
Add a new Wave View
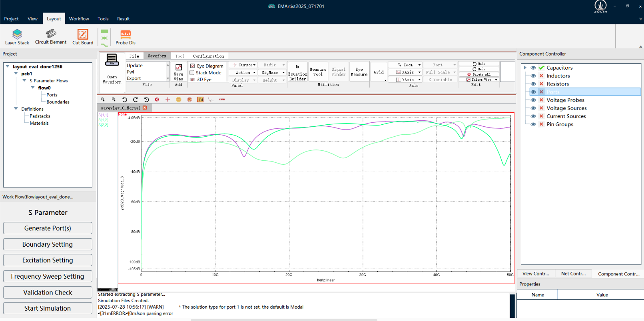(x=179, y=72)
